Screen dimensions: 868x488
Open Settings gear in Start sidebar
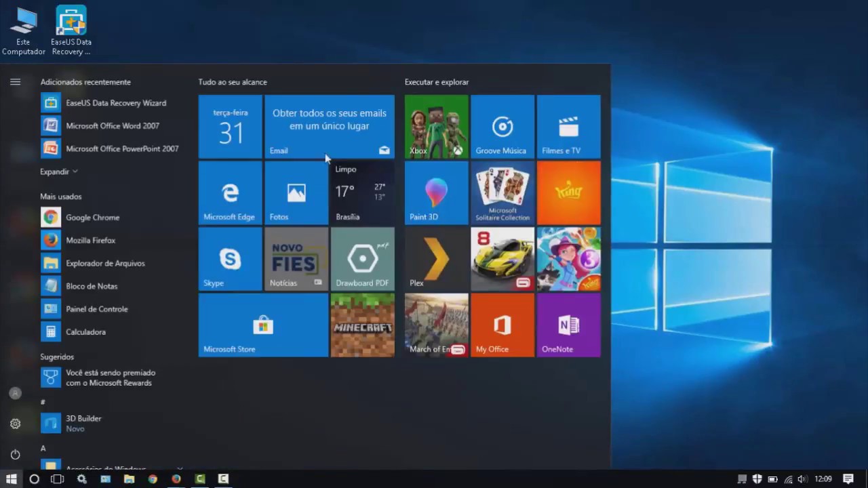click(15, 424)
